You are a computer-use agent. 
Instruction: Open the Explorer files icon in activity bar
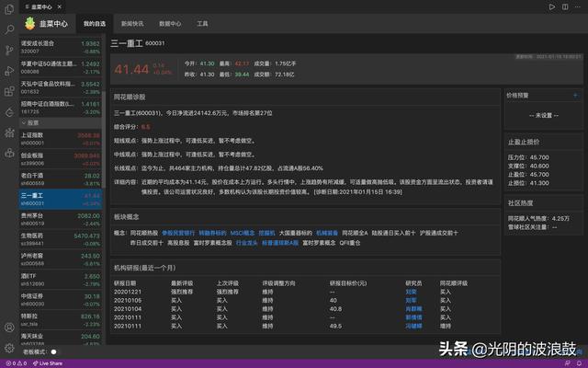point(9,9)
